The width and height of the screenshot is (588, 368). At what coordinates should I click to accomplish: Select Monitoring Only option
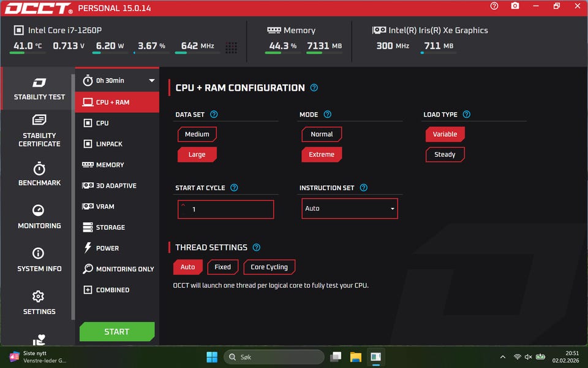point(118,269)
